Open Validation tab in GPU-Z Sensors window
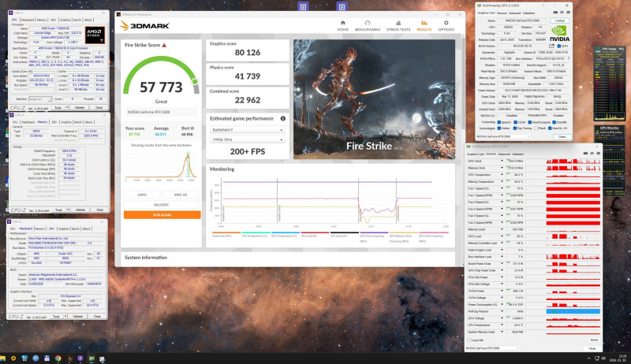This screenshot has width=631, height=364. point(518,154)
